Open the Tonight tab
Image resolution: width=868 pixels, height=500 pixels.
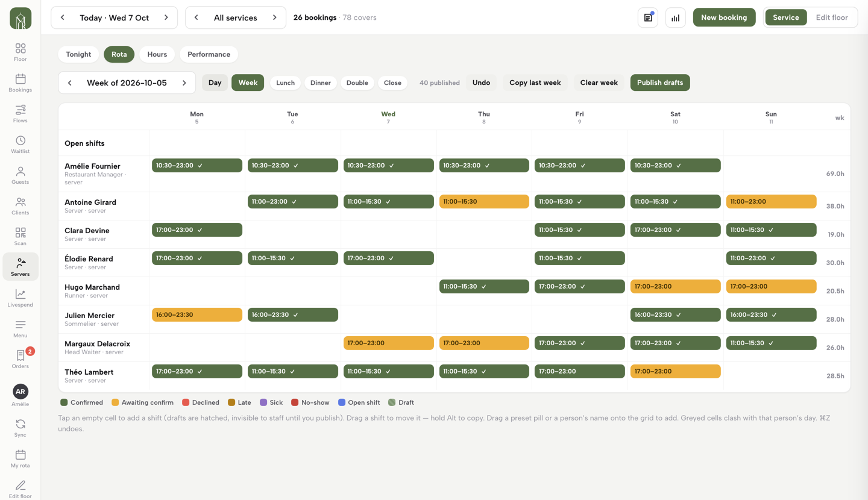point(78,54)
